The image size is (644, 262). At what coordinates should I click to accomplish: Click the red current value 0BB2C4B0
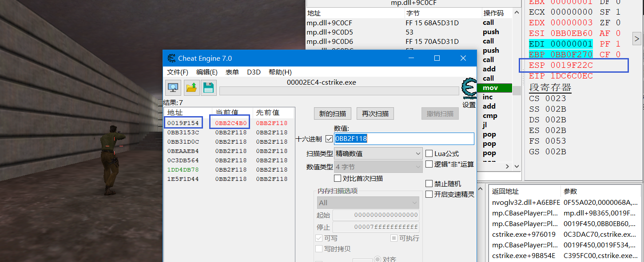tap(231, 123)
